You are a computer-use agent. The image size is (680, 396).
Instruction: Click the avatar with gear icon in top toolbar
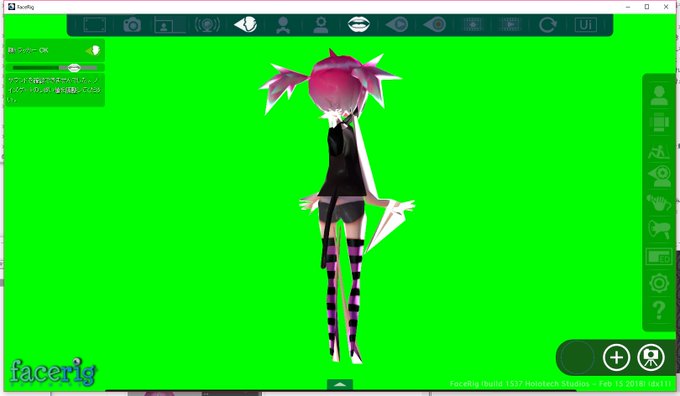[321, 25]
